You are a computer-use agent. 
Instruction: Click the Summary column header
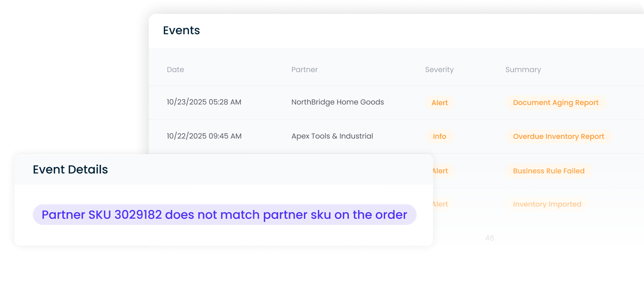(523, 69)
